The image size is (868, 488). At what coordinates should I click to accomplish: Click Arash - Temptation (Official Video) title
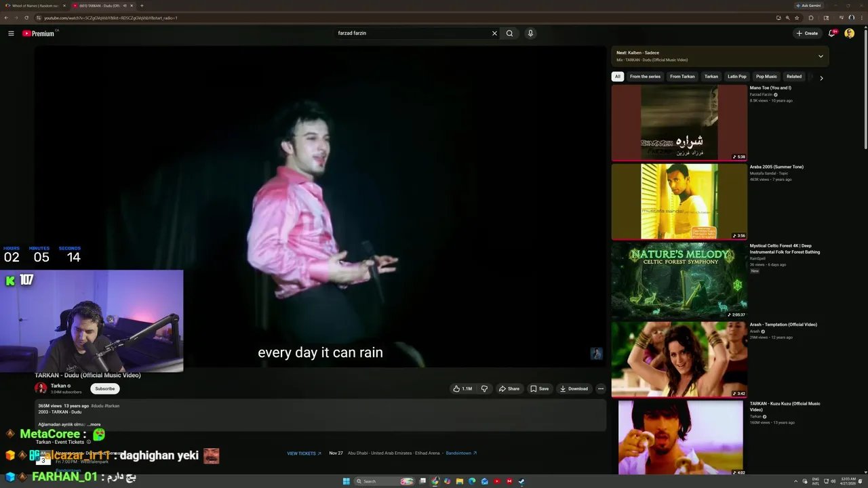click(783, 325)
